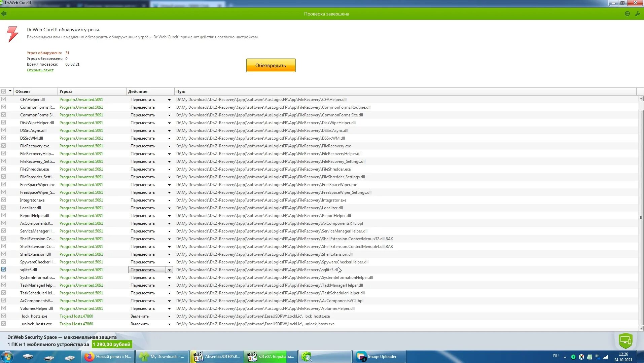Toggle checkbox for sqlite3.dll

4,269
